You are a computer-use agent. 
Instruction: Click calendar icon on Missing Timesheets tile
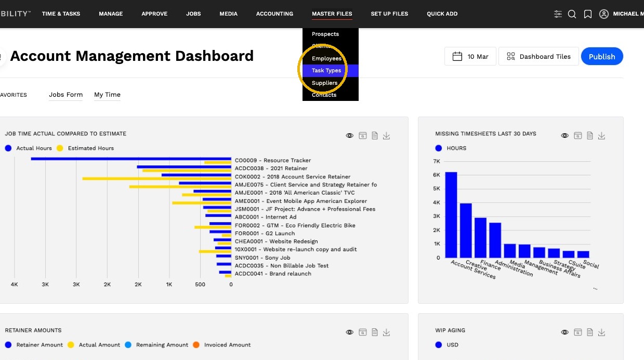tap(578, 136)
